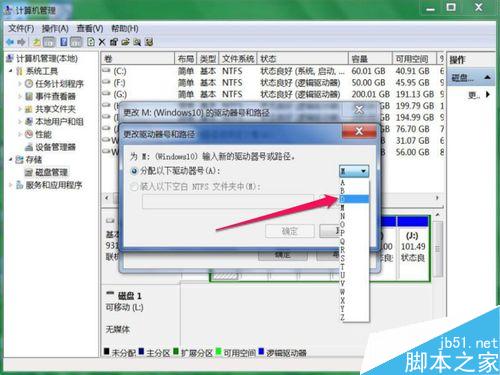
Task: Sort by the 可用空间 column header
Action: [414, 59]
